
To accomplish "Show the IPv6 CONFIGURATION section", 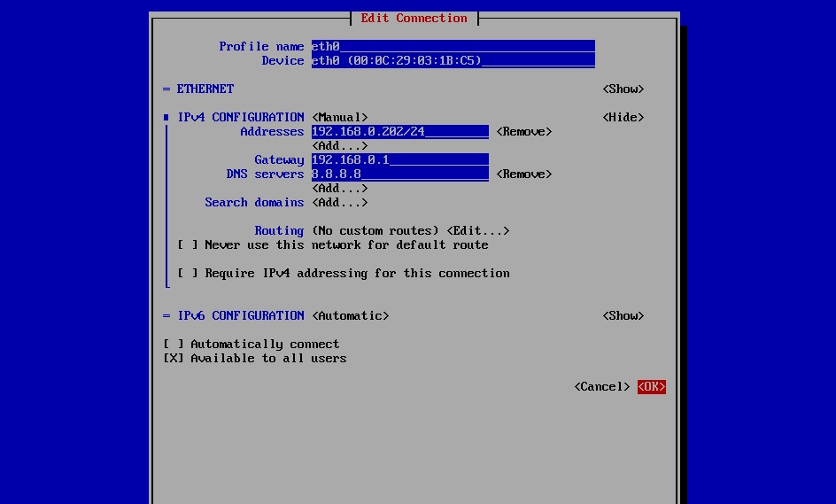I will (x=623, y=315).
